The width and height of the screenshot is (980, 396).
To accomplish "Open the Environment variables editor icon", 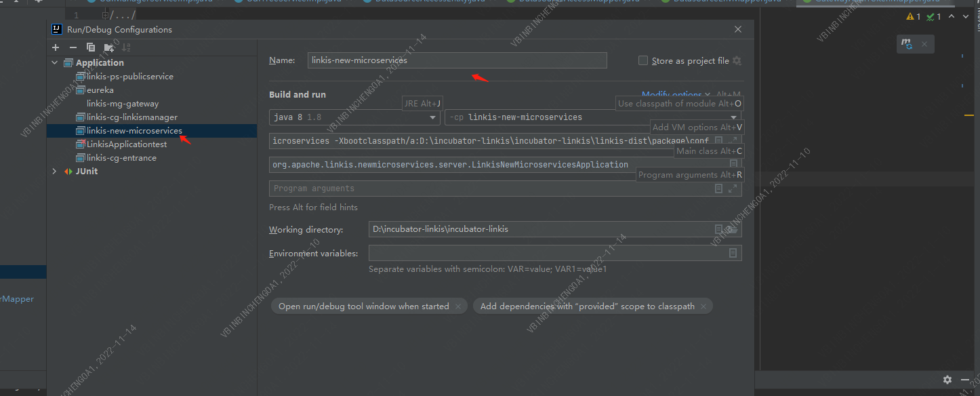I will coord(733,253).
